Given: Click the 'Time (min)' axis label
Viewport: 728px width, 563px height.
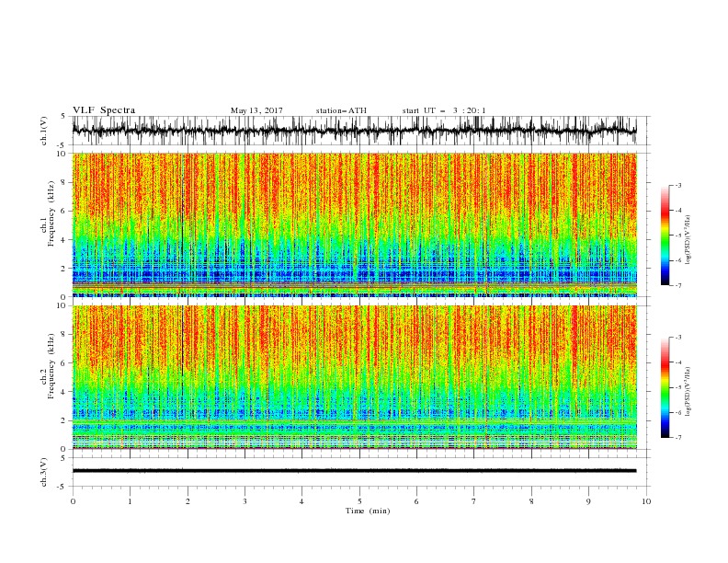Looking at the screenshot, I should tap(368, 511).
